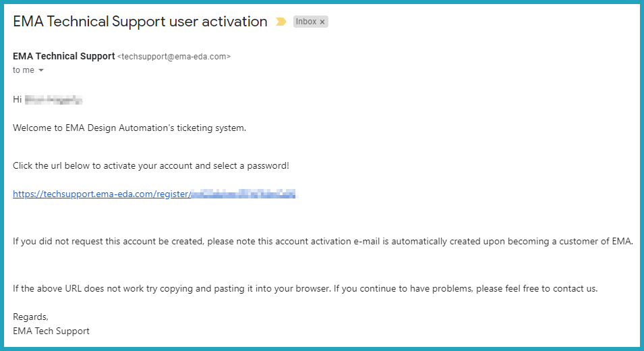The width and height of the screenshot is (644, 351).
Task: Click the techsupport@ema-eda.com sender address
Action: pyautogui.click(x=174, y=57)
